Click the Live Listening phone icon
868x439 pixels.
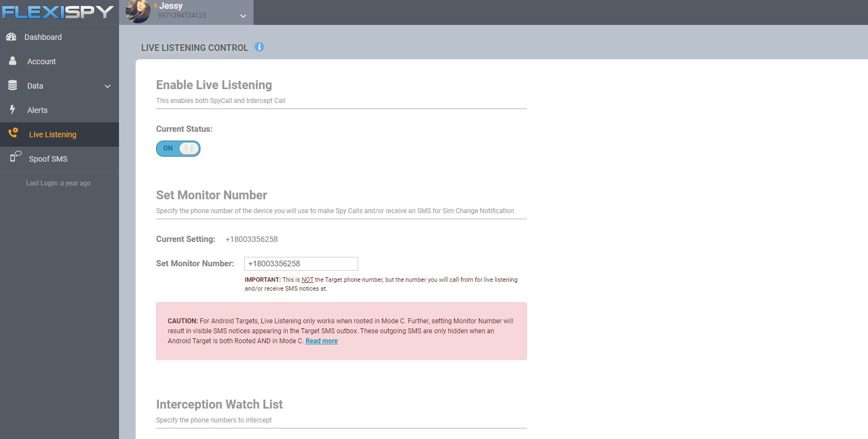click(x=13, y=133)
